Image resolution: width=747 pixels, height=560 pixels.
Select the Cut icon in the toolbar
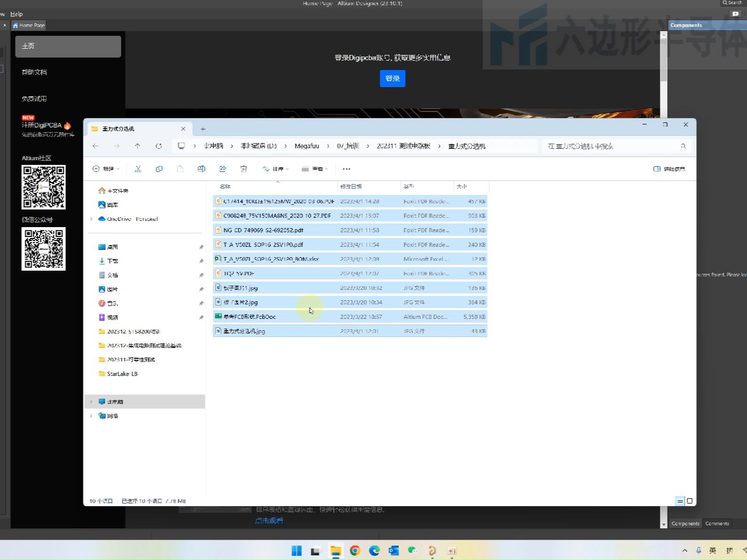coord(139,169)
